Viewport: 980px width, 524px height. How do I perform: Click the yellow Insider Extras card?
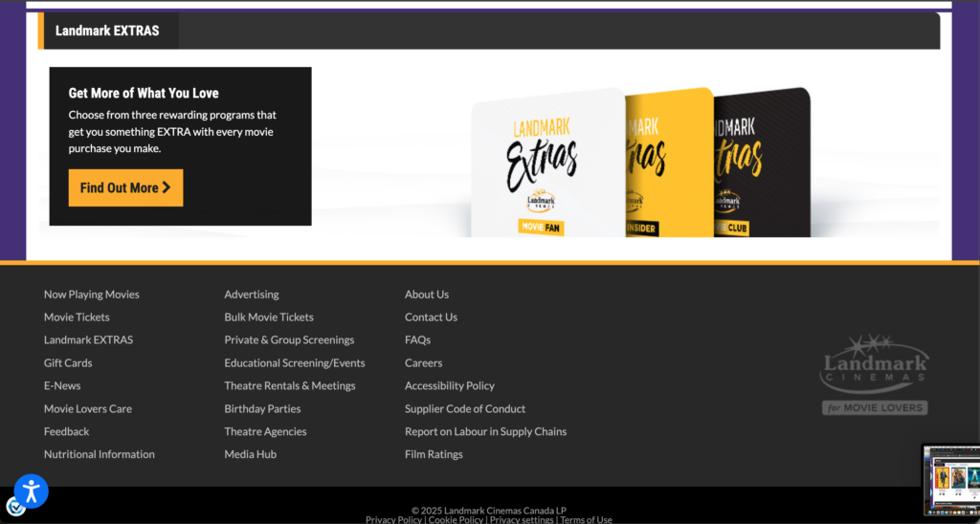click(x=669, y=163)
